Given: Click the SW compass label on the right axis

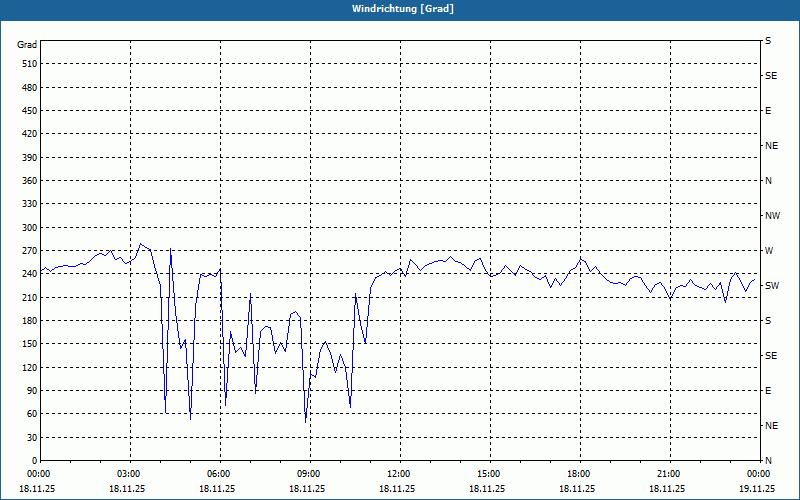Looking at the screenshot, I should coord(772,286).
